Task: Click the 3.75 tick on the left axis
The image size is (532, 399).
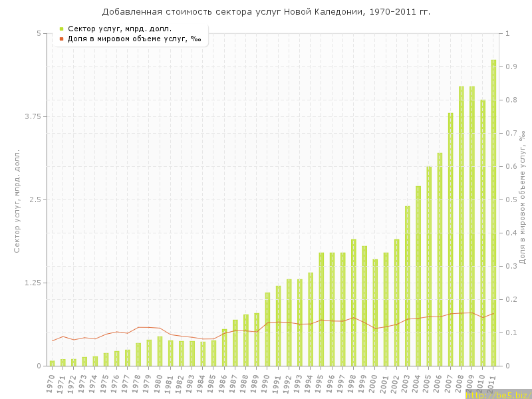Action: pyautogui.click(x=32, y=116)
